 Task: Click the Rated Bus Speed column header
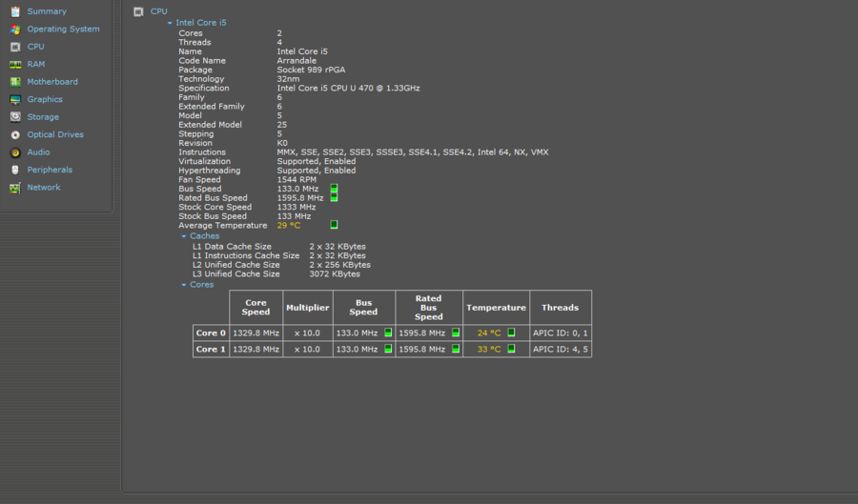[x=428, y=307]
